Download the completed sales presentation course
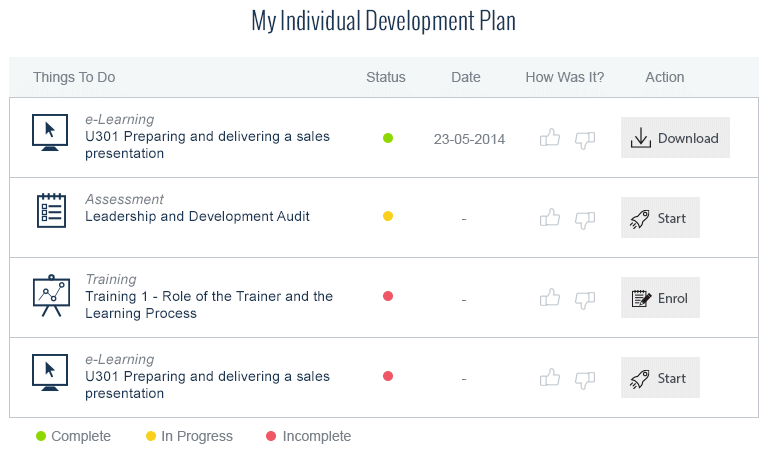 pos(675,138)
